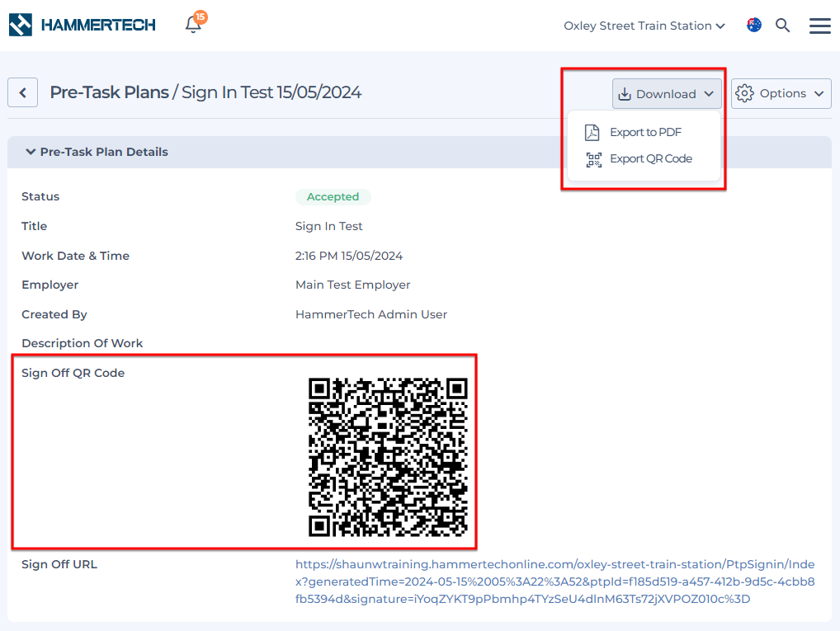Click the Pre-Task Plans breadcrumb

(109, 92)
